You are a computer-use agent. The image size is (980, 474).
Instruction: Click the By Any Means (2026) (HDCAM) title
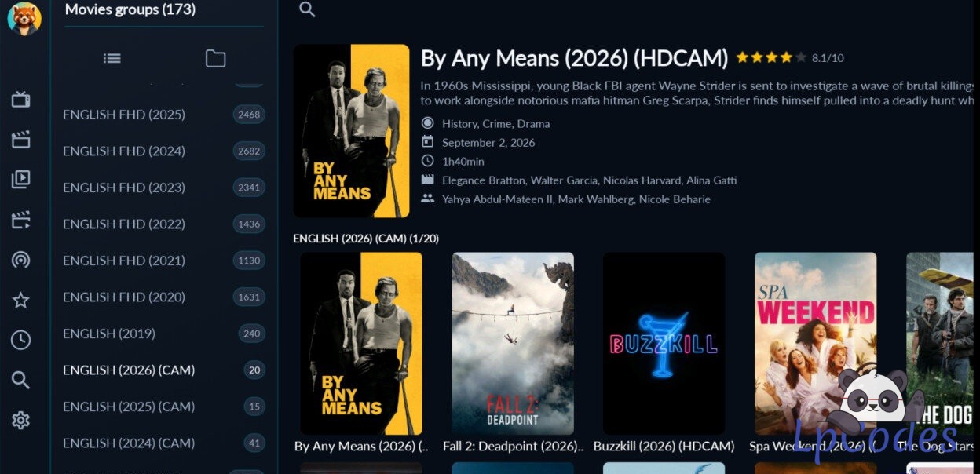[x=575, y=58]
